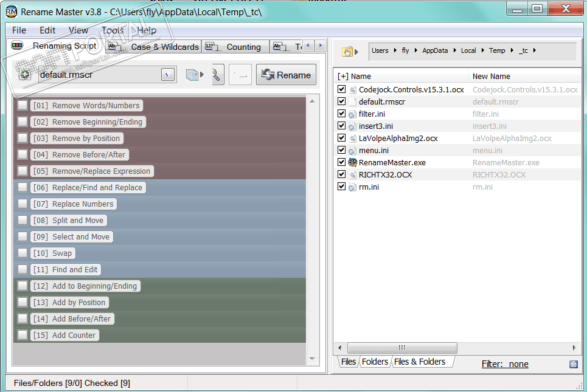Click the RenameMaster.exe file icon
The height and width of the screenshot is (392, 587).
352,162
